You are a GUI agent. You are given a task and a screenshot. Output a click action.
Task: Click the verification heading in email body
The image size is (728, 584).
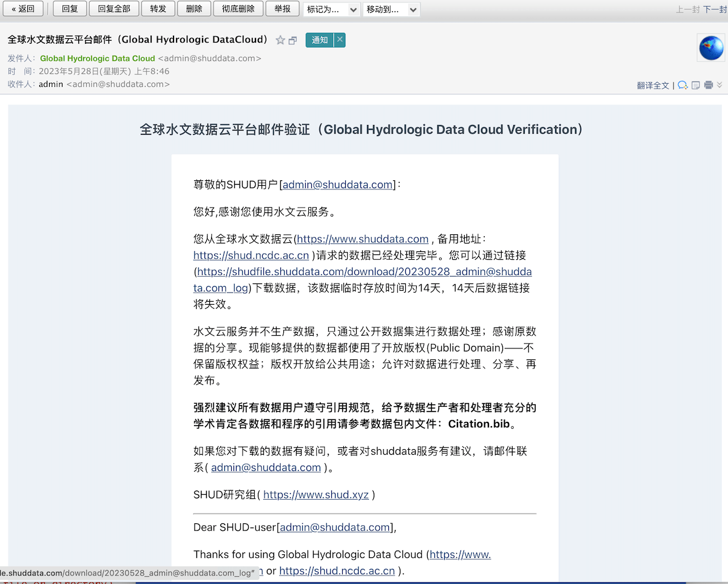(362, 129)
